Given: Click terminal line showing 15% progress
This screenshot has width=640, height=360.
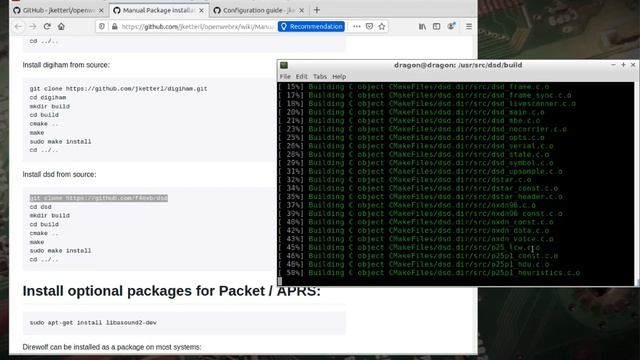Looking at the screenshot, I should [x=413, y=87].
